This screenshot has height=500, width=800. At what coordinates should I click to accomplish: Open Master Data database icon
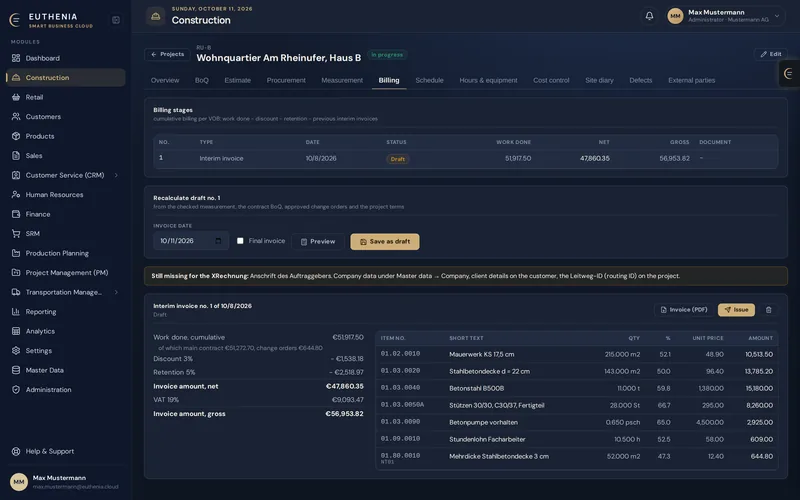coord(16,370)
